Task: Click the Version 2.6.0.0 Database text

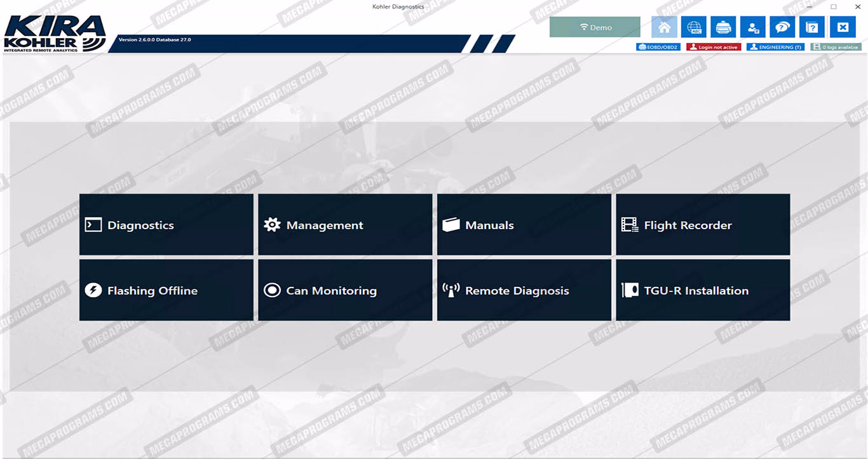Action: click(x=154, y=40)
